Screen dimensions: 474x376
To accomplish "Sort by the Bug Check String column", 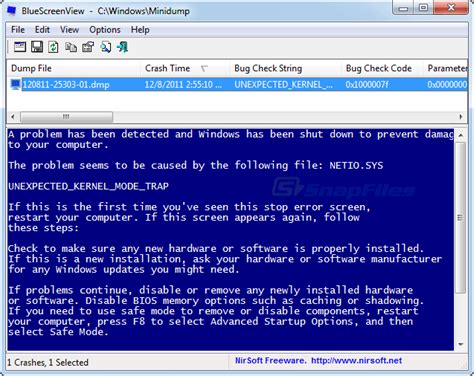I will point(285,68).
